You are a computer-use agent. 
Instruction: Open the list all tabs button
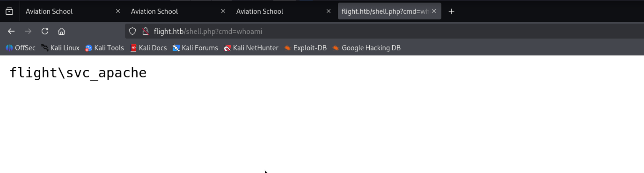(9, 11)
